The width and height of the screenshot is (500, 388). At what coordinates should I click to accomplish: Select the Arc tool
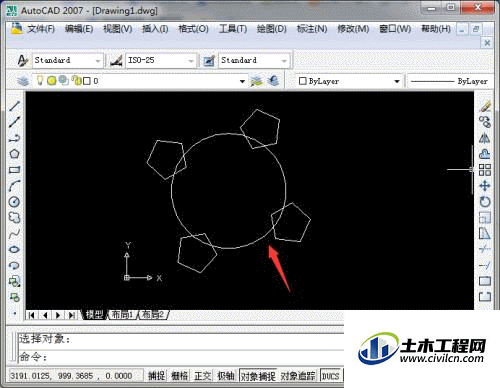pos(14,186)
